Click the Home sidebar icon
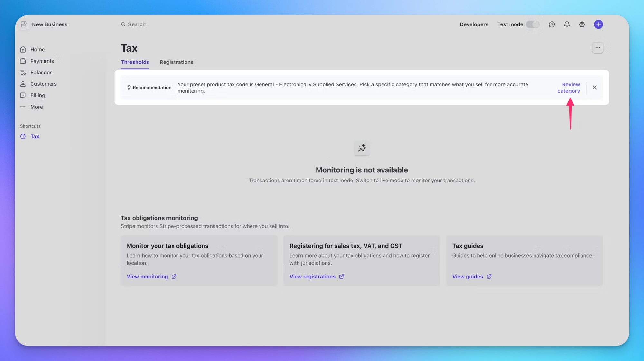The height and width of the screenshot is (361, 644). coord(23,49)
